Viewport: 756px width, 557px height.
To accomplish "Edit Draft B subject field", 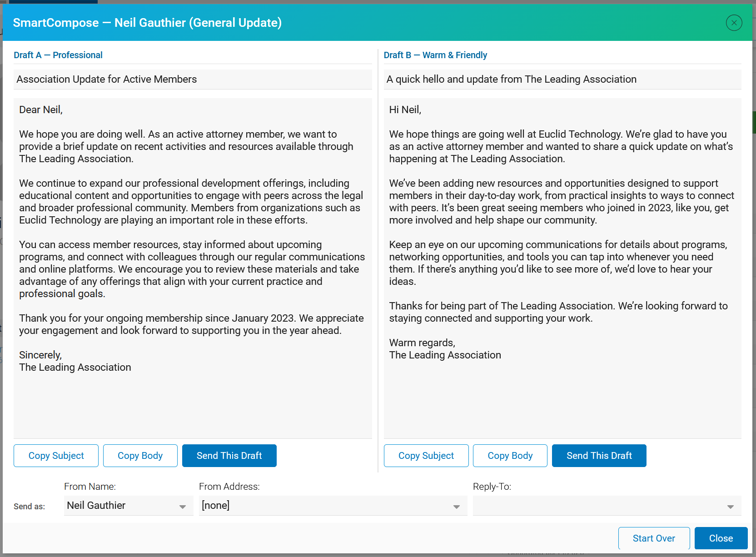I will pos(562,79).
